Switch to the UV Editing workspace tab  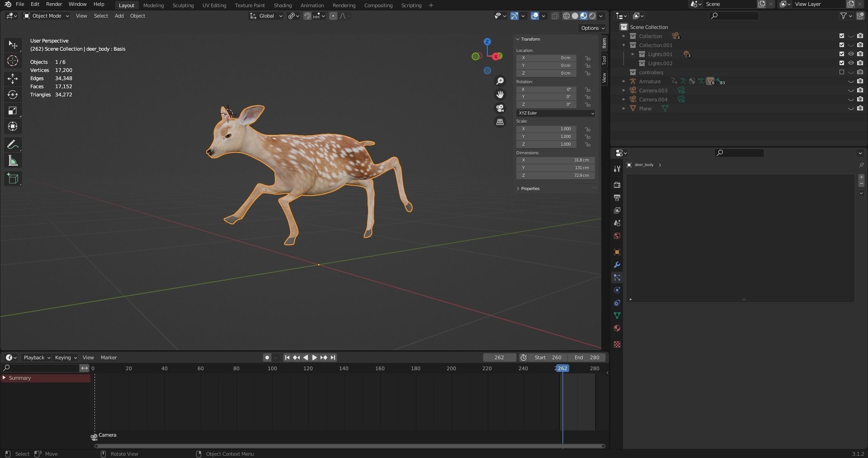(214, 5)
